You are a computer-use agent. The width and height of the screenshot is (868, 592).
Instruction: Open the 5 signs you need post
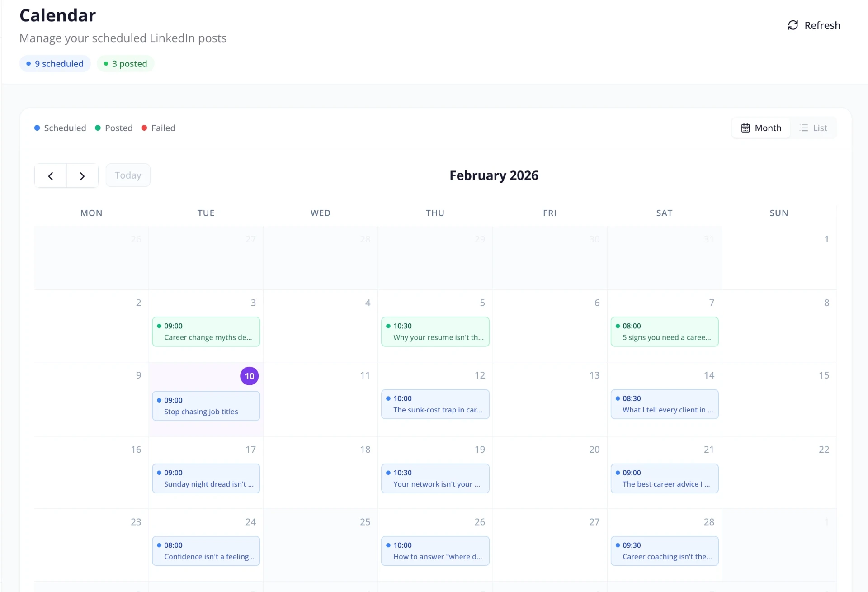pos(664,332)
